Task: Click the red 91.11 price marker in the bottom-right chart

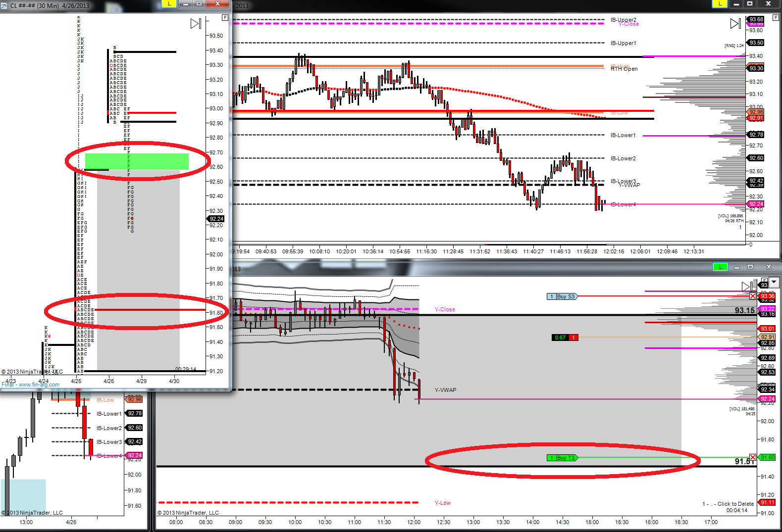Action: pyautogui.click(x=767, y=502)
